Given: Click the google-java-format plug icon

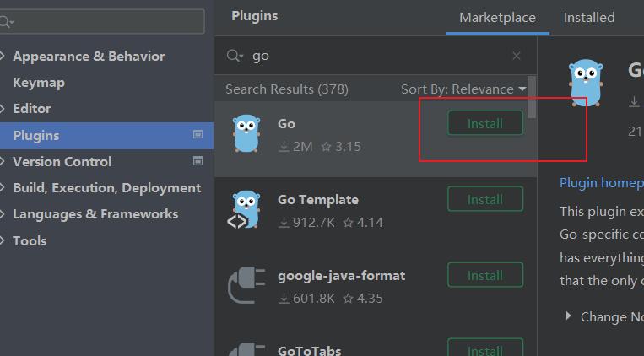Looking at the screenshot, I should click(x=245, y=286).
